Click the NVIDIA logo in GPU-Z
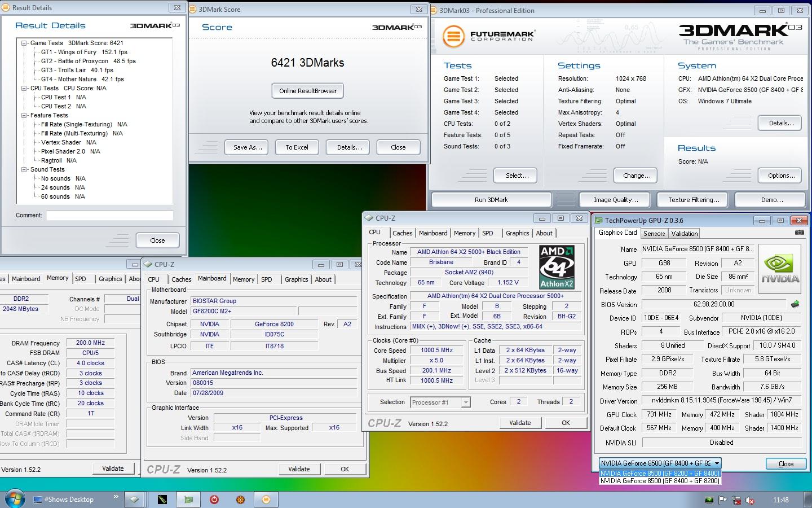The image size is (812, 508). (x=780, y=269)
